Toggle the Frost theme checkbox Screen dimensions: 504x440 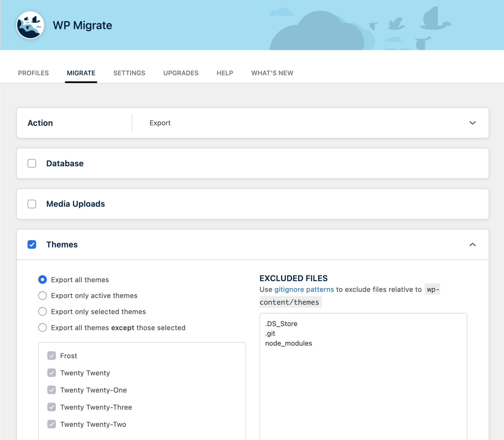pos(52,356)
